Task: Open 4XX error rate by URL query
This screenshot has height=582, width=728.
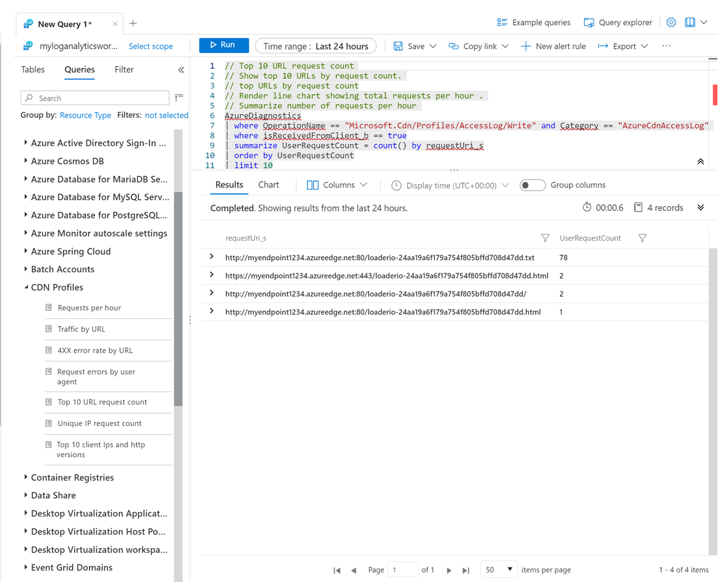Action: (95, 350)
